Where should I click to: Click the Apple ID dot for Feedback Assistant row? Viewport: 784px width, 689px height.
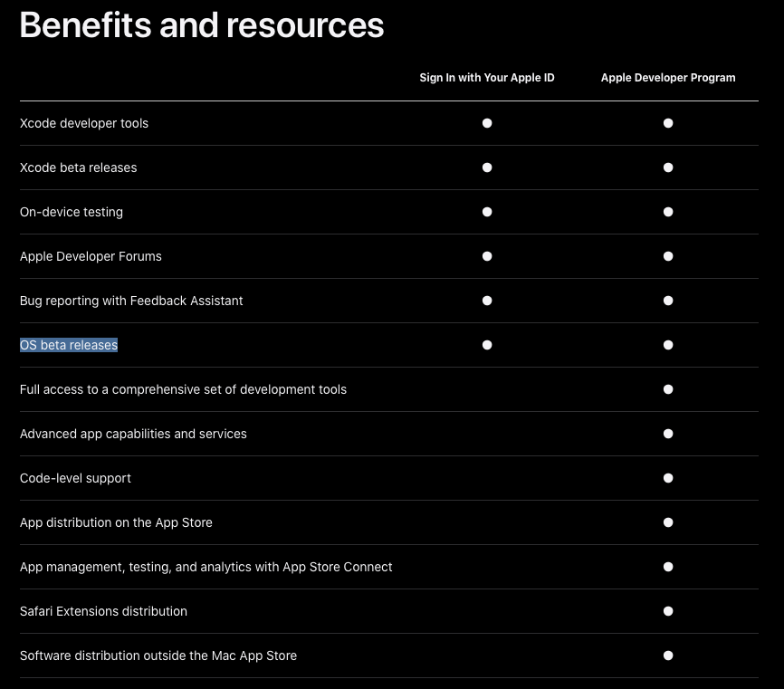487,301
